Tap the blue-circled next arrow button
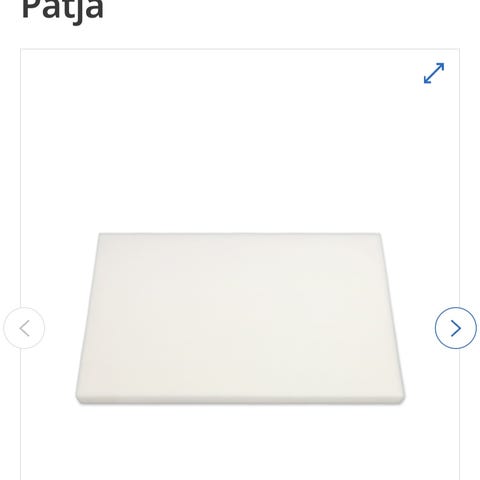Image resolution: width=480 pixels, height=480 pixels. (x=456, y=328)
